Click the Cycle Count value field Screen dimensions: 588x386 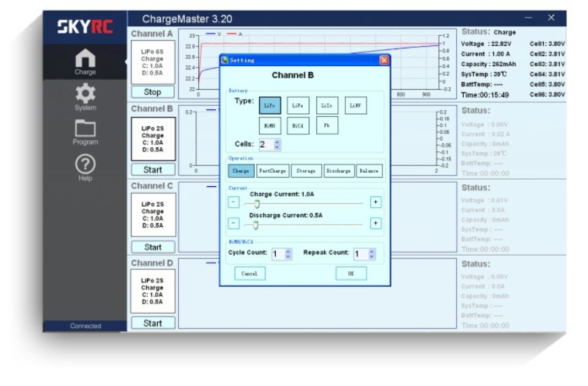[278, 254]
